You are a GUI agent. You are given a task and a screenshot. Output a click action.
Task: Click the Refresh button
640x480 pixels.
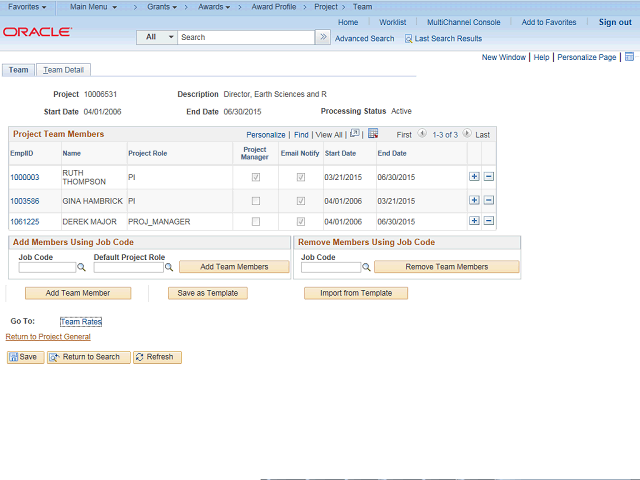tap(157, 357)
